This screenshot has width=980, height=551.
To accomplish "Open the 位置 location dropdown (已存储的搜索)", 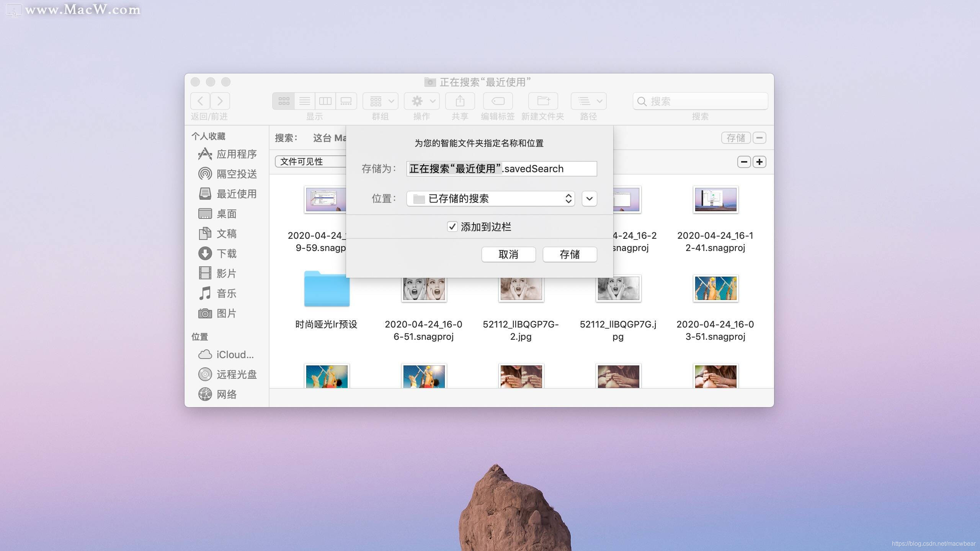I will click(x=491, y=199).
